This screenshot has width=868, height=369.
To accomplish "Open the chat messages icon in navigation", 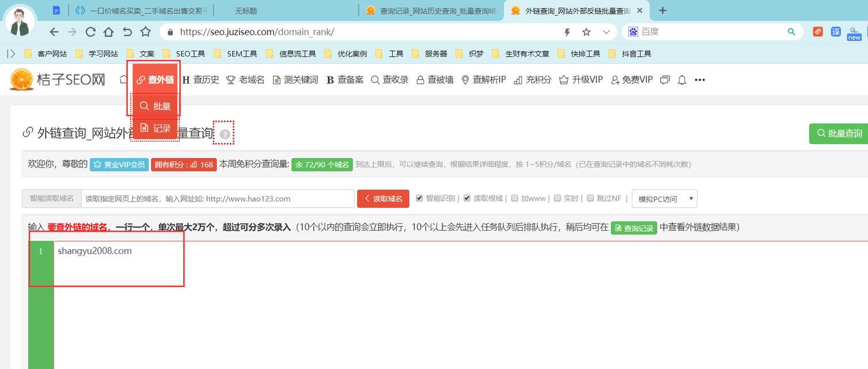I will [665, 80].
